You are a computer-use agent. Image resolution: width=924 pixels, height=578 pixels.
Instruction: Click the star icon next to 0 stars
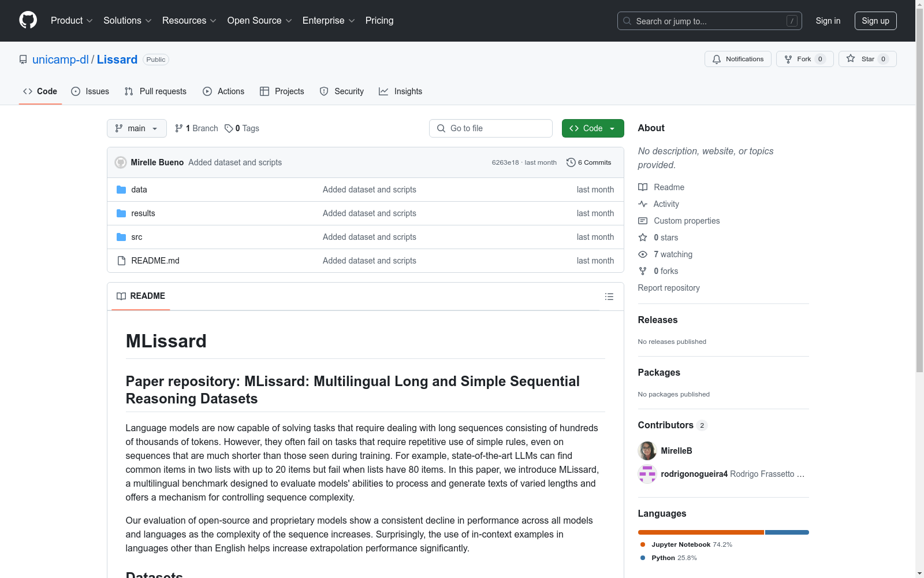point(643,238)
